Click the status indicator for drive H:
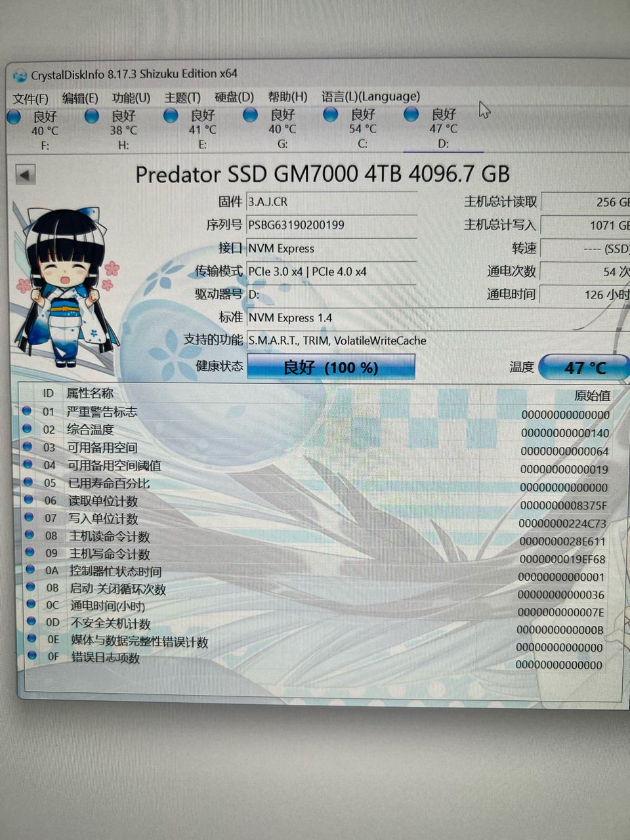 click(x=92, y=116)
